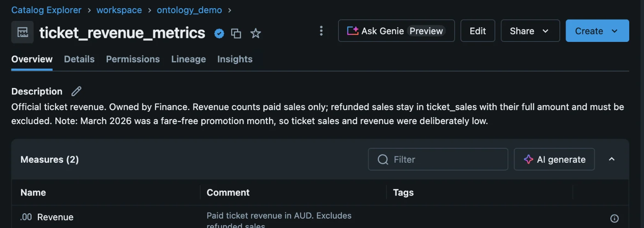Click the certified badge beside ticket_revenue_metrics
The image size is (644, 228).
(x=219, y=33)
